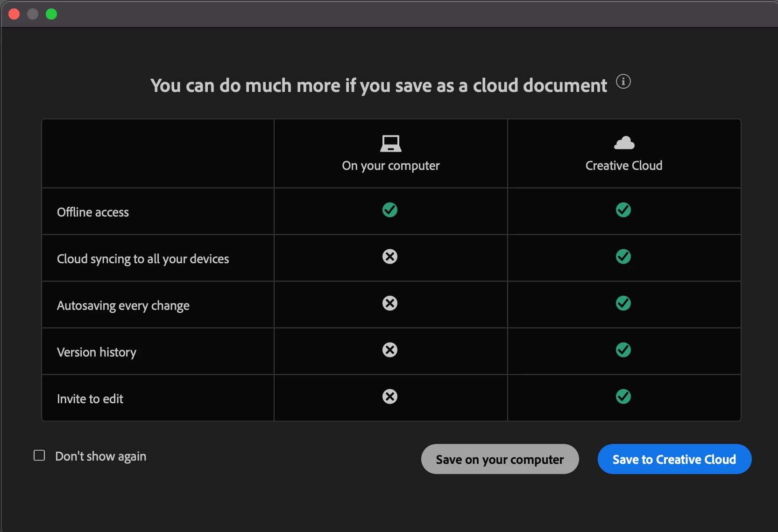Screen dimensions: 778x532
Task: Click the info icon beside the heading
Action: tap(623, 82)
